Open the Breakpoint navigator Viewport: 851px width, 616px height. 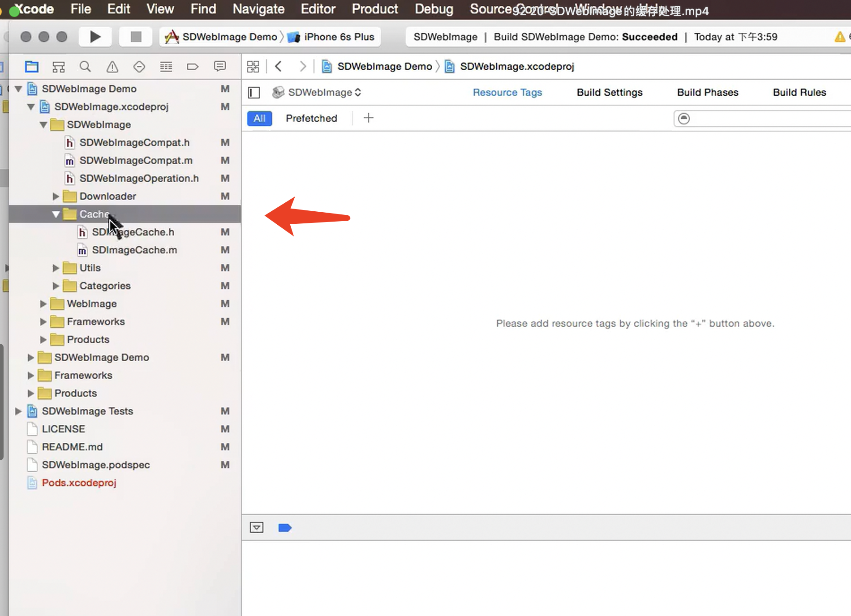pos(193,67)
